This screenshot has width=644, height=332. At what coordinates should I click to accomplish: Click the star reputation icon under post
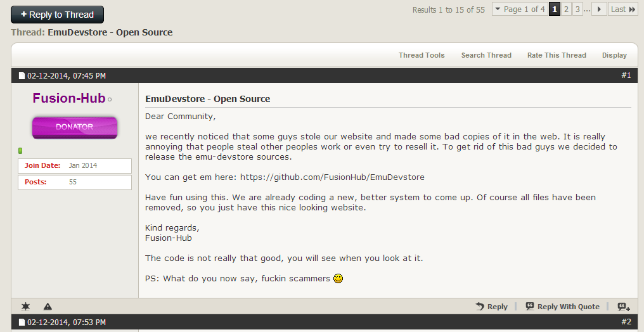click(x=25, y=306)
